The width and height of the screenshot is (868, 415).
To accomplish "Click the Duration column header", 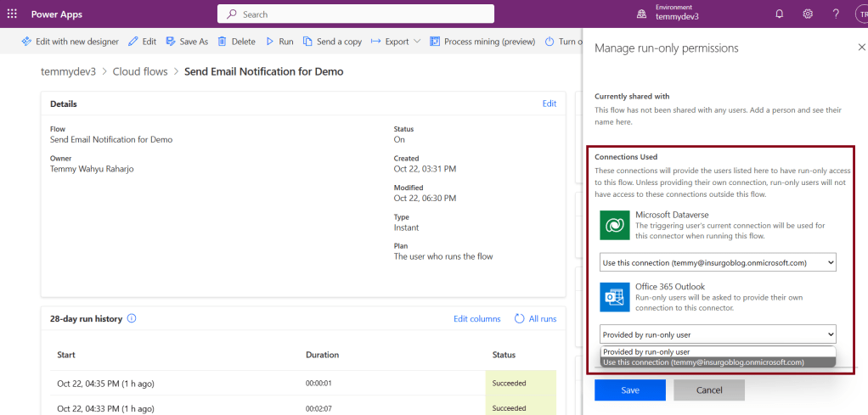I will [322, 355].
